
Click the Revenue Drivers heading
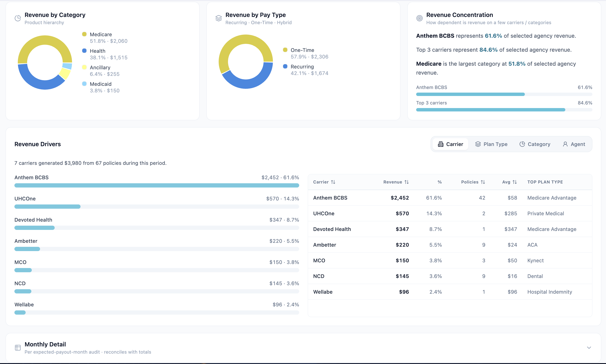(38, 144)
